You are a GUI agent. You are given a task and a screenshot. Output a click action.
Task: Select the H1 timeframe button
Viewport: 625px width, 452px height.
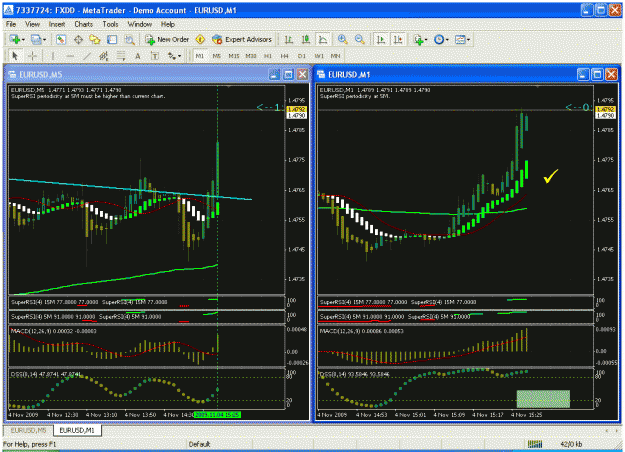point(267,56)
